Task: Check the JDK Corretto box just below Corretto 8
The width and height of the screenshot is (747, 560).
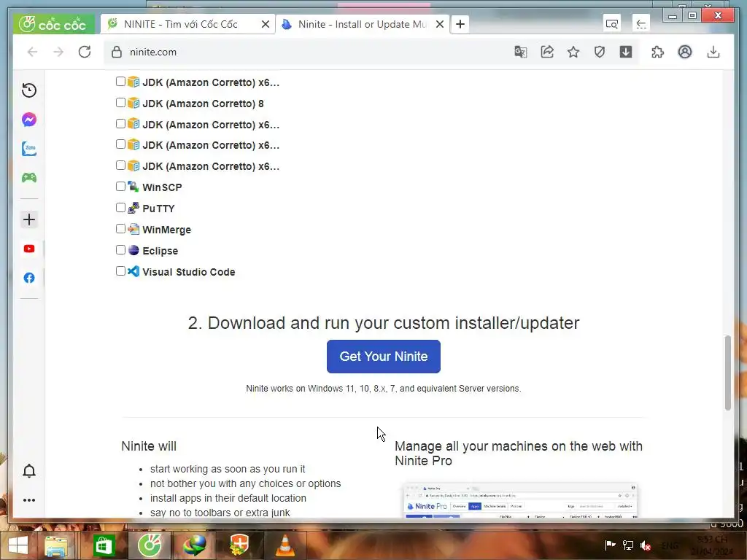Action: pyautogui.click(x=120, y=124)
